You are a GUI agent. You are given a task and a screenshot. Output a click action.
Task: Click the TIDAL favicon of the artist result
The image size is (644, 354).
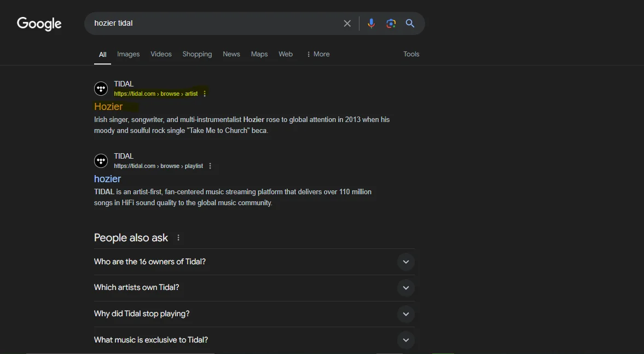pos(101,89)
